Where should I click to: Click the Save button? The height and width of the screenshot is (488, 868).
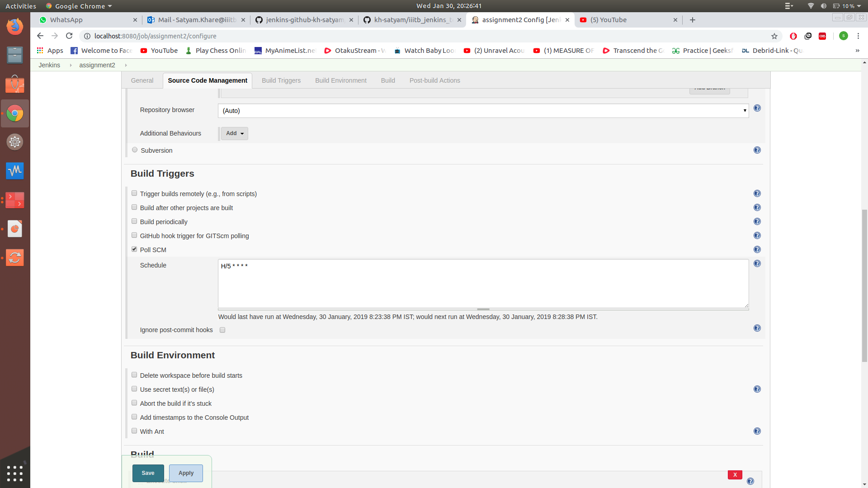tap(148, 473)
